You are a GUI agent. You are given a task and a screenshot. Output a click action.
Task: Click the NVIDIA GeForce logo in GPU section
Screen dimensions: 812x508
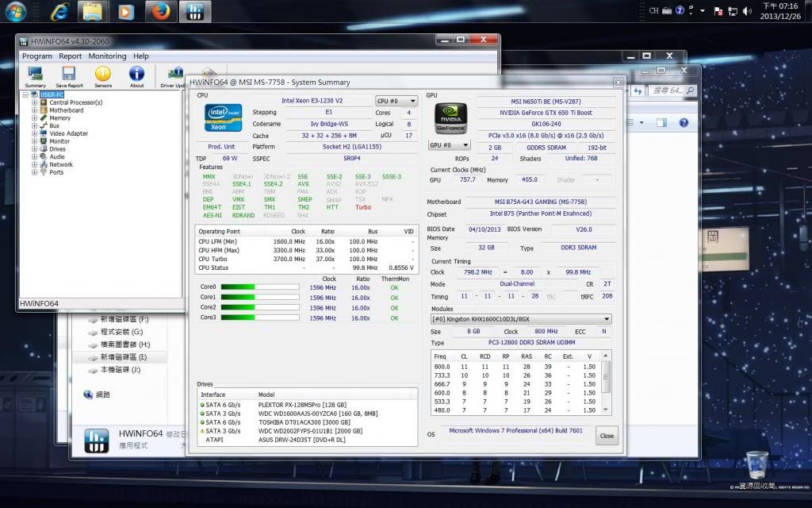click(450, 117)
